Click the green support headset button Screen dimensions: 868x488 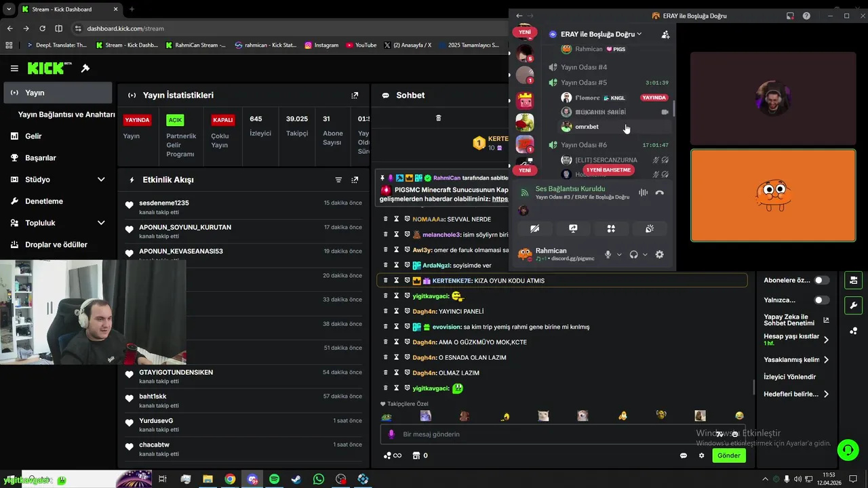click(847, 449)
